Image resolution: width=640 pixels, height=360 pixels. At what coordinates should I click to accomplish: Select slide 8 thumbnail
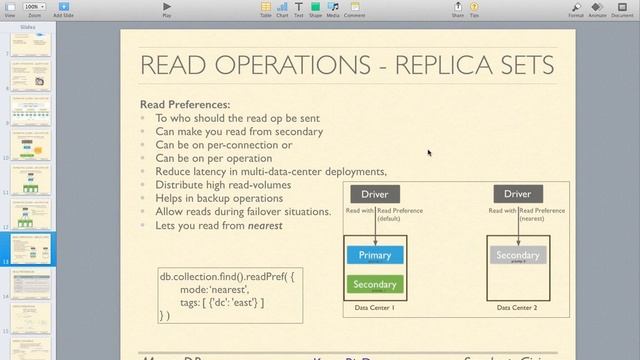pyautogui.click(x=31, y=76)
